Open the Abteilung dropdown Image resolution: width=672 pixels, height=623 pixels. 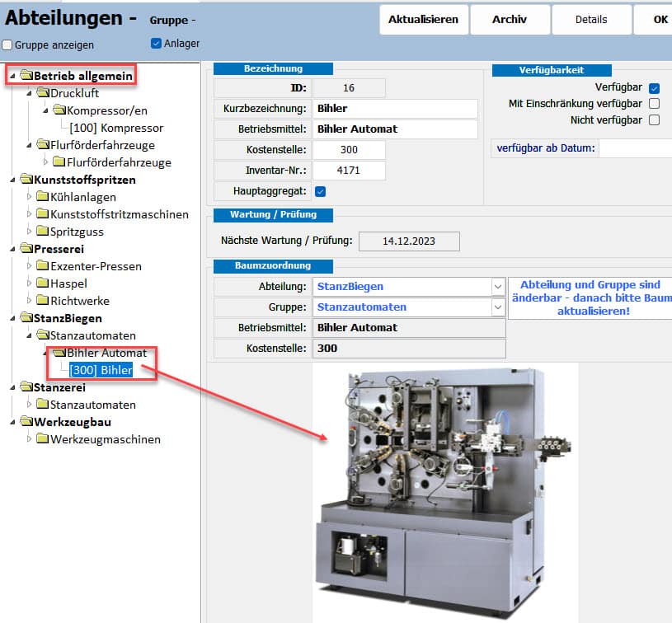point(497,287)
